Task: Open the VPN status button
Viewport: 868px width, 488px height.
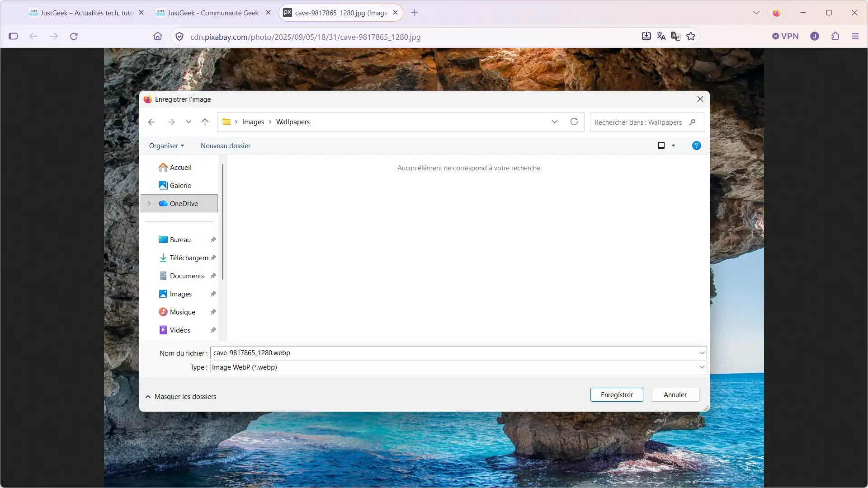Action: (785, 36)
